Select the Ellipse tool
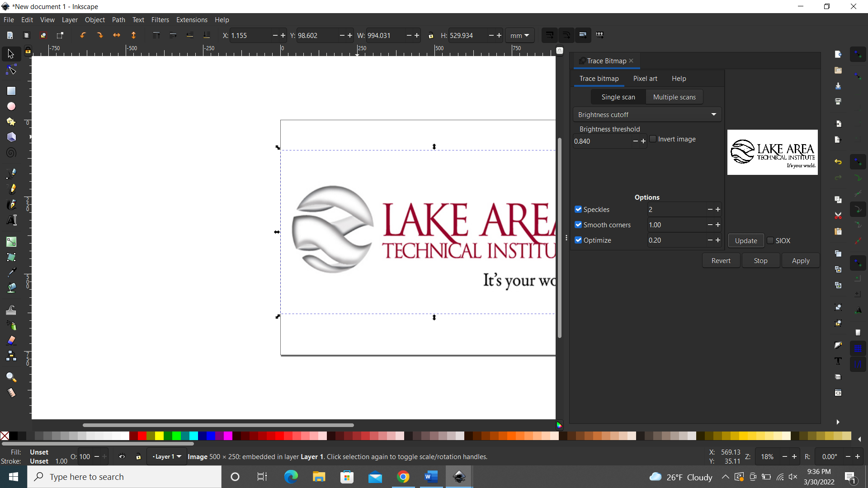This screenshot has height=488, width=868. tap(11, 106)
